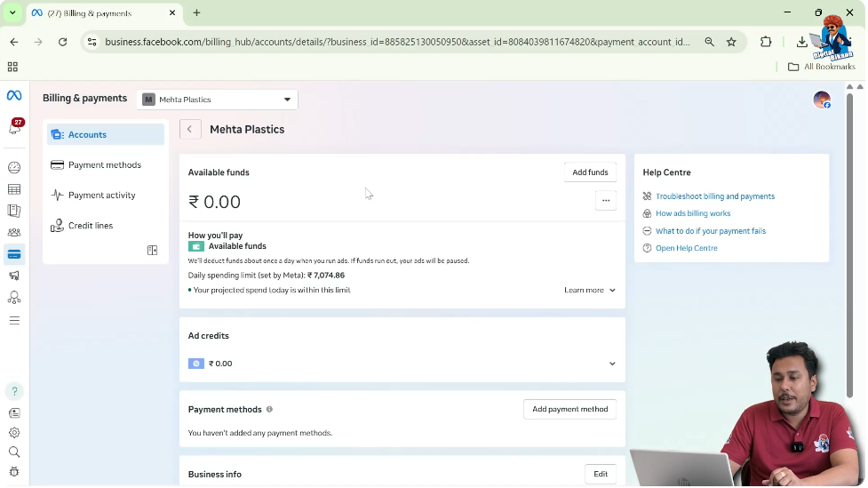The height and width of the screenshot is (488, 868).
Task: Open the apps grid in bookmarks bar
Action: point(12,67)
